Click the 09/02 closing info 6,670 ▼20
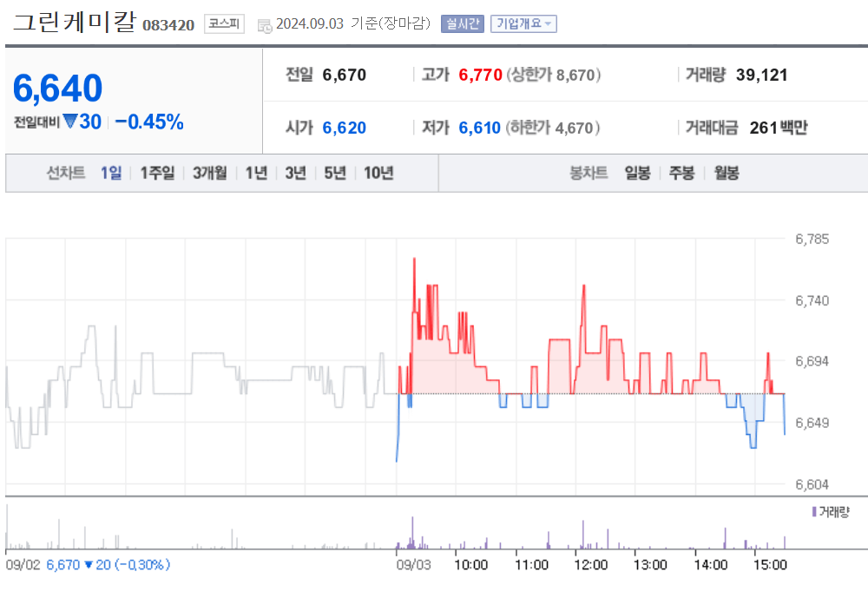This screenshot has height=598, width=868. tap(108, 565)
